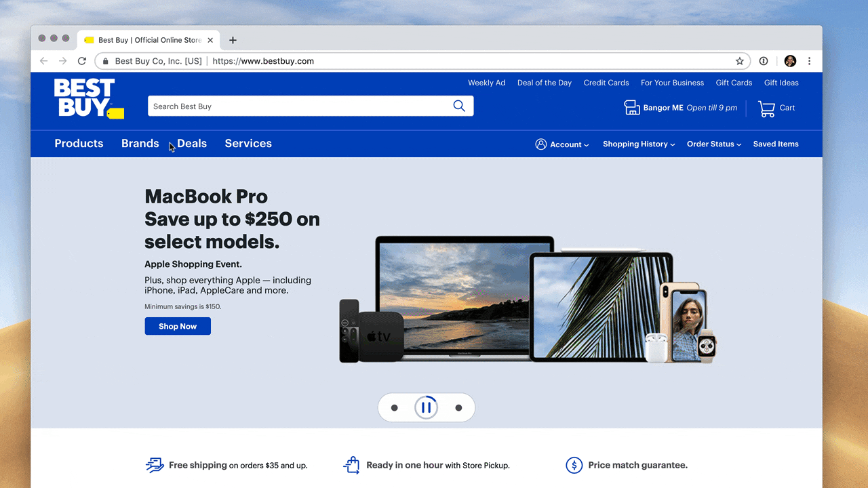Click the price match dollar icon

pyautogui.click(x=574, y=465)
